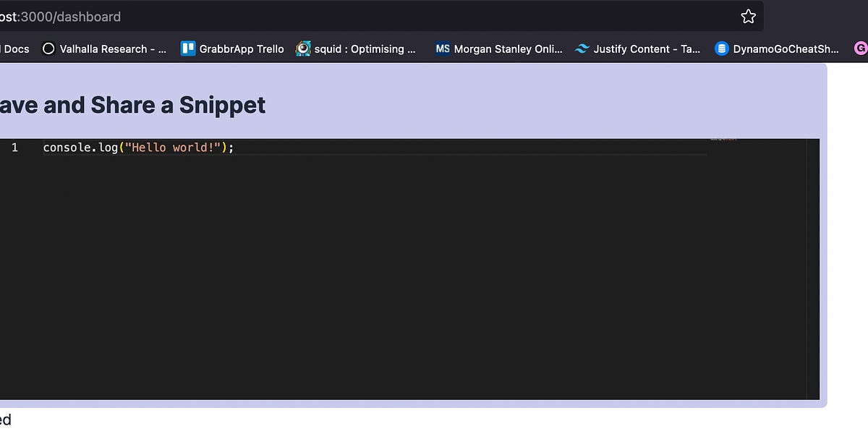Image resolution: width=868 pixels, height=434 pixels.
Task: Click the squid bookmark's octopus icon
Action: [x=303, y=48]
